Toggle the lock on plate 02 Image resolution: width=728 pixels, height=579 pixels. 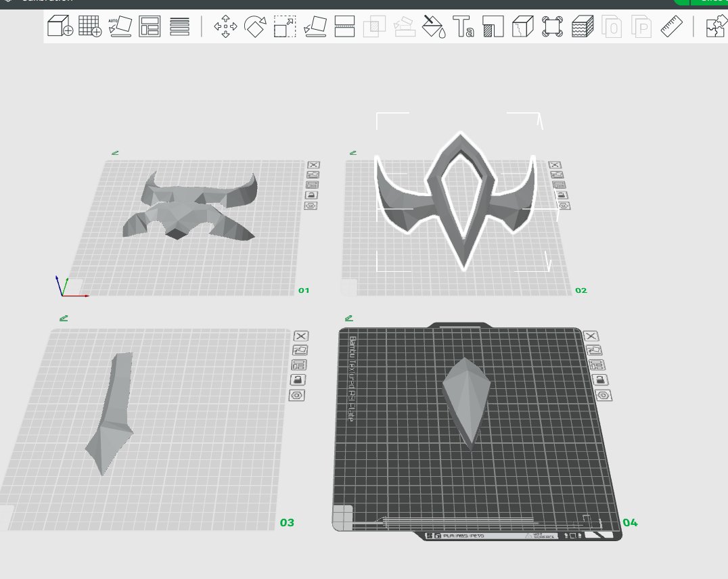click(562, 195)
